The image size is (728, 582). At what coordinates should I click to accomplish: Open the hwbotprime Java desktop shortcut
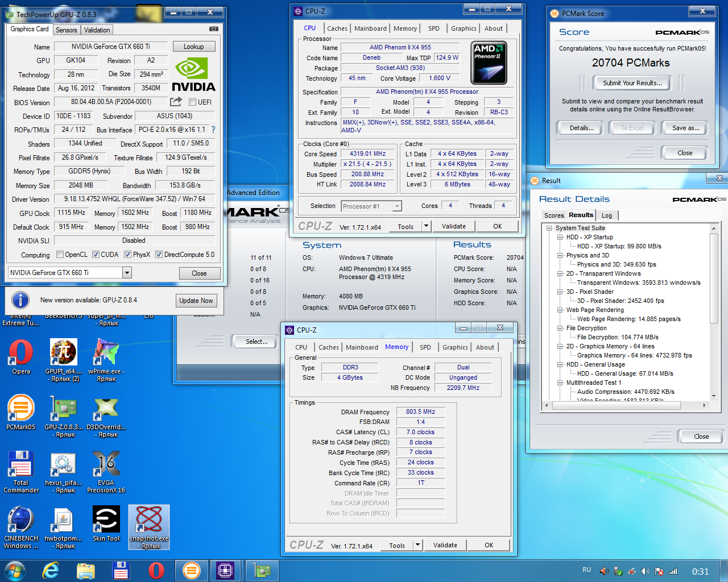pyautogui.click(x=63, y=528)
